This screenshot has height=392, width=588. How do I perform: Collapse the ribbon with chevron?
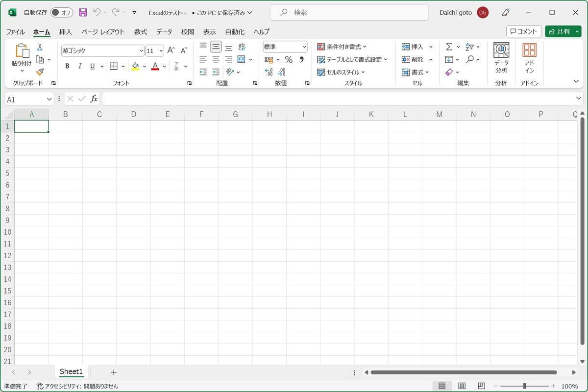576,81
